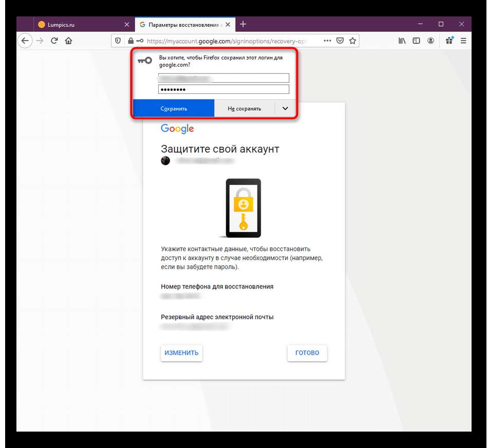The width and height of the screenshot is (488, 448).
Task: Click the key icon in address bar
Action: (140, 41)
